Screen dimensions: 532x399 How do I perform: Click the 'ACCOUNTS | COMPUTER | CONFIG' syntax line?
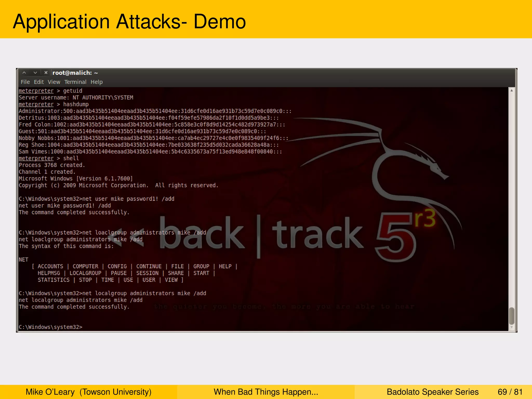click(x=135, y=267)
